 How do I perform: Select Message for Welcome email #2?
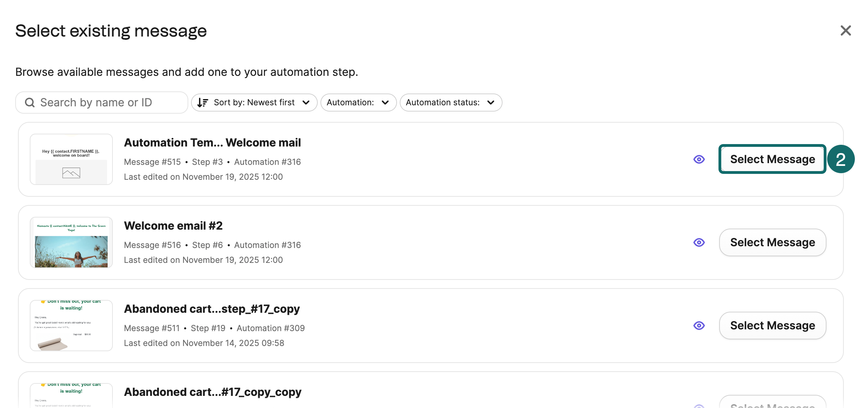(772, 242)
